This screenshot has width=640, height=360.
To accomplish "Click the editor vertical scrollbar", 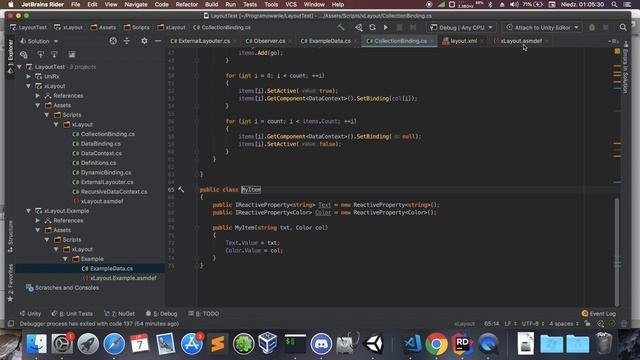I will click(617, 251).
